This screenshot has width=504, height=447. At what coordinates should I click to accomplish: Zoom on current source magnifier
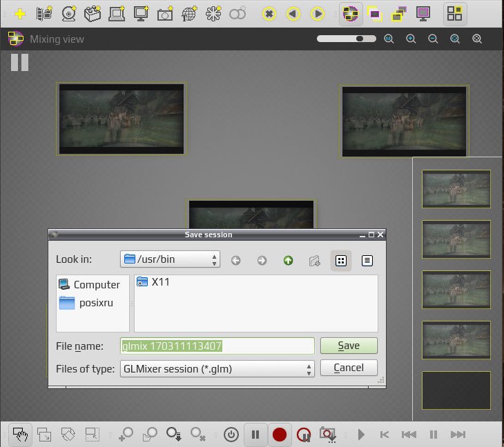click(x=477, y=39)
